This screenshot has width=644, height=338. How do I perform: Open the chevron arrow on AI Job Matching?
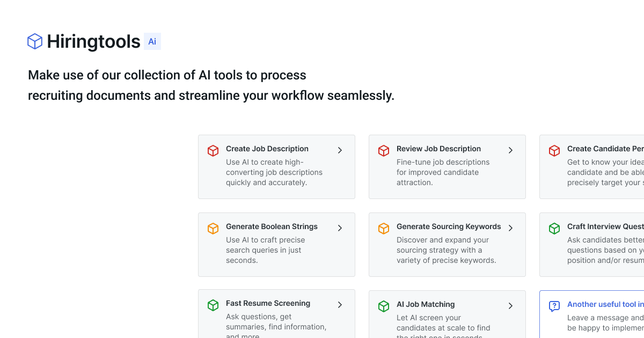coord(510,306)
